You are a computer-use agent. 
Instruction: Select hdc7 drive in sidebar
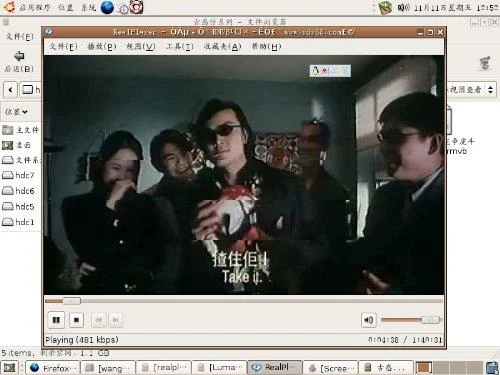point(19,175)
